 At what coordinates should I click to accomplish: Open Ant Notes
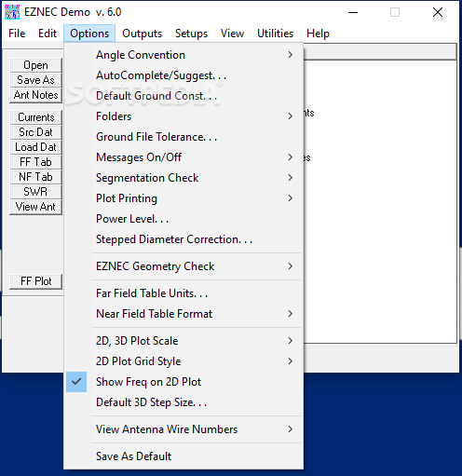click(35, 95)
